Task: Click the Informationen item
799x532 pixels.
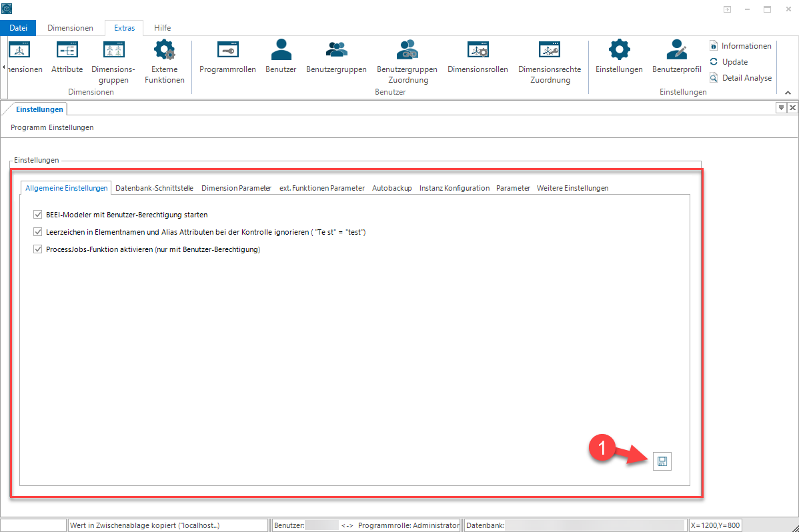Action: point(740,46)
